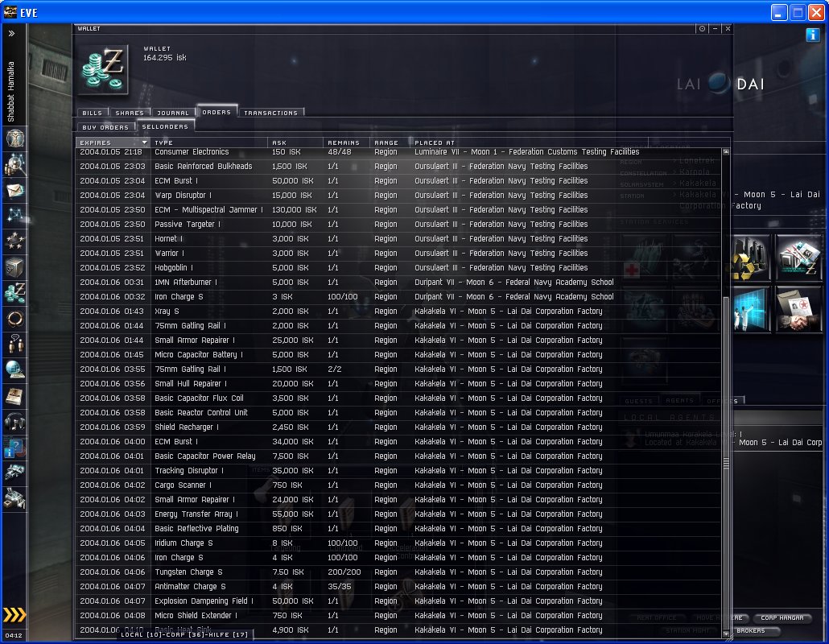Switch to the Journal wallet tab
The width and height of the screenshot is (829, 644).
coord(173,113)
